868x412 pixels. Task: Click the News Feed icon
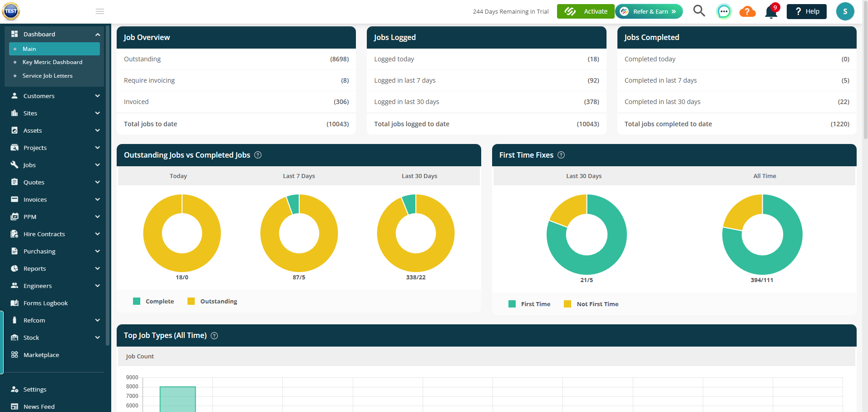point(15,407)
